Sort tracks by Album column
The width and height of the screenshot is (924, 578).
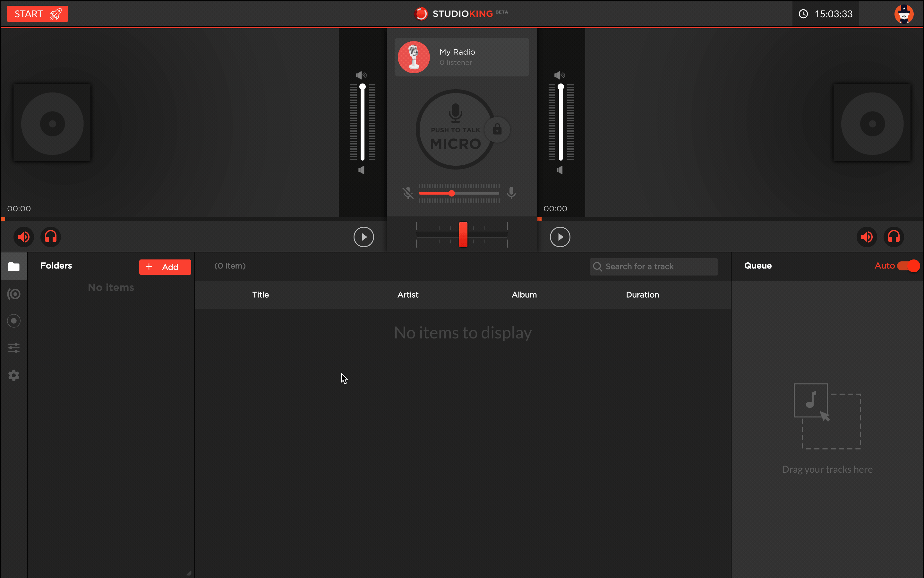pyautogui.click(x=524, y=295)
